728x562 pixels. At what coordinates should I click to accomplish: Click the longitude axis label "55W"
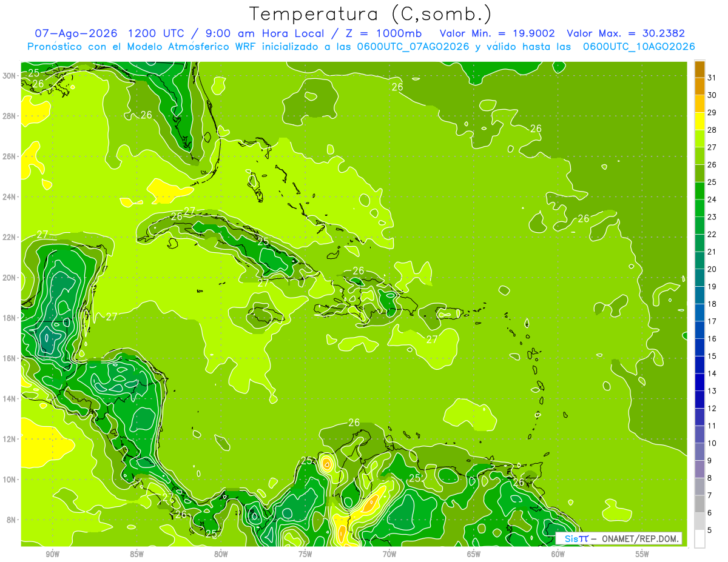pyautogui.click(x=642, y=554)
